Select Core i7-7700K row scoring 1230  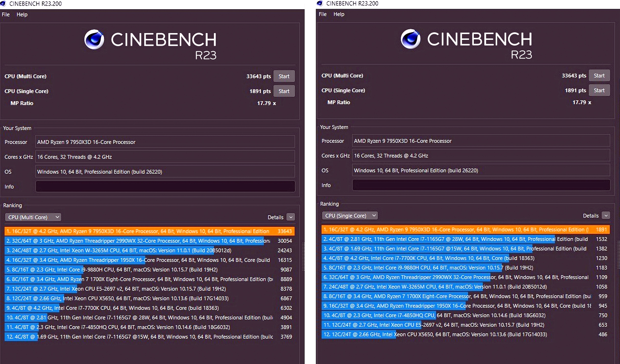pos(465,258)
